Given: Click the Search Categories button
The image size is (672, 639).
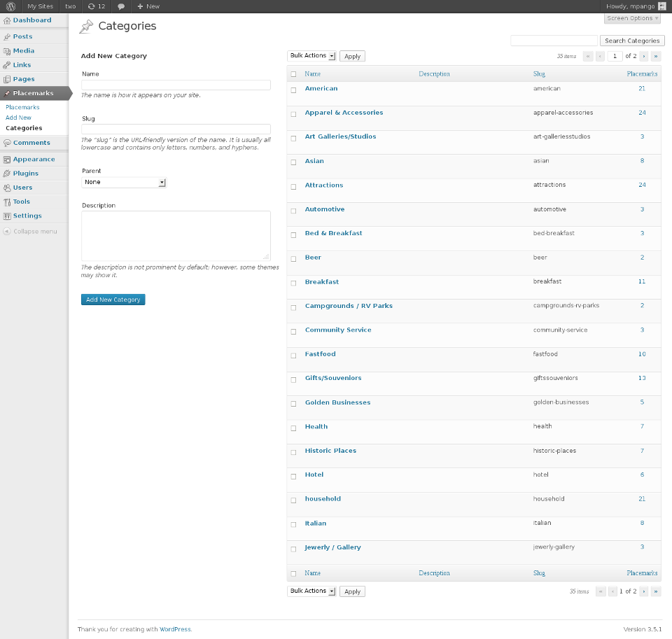Looking at the screenshot, I should click(x=632, y=41).
